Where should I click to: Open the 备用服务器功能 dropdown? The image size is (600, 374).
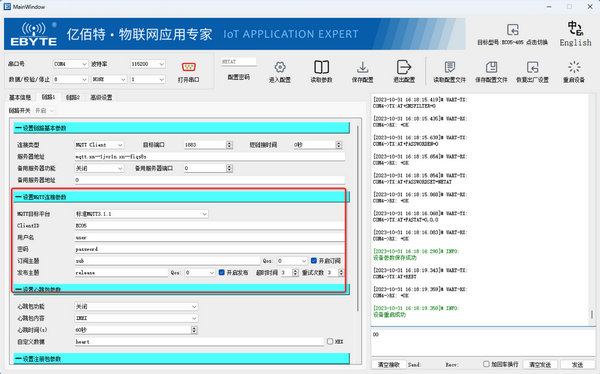pos(99,168)
